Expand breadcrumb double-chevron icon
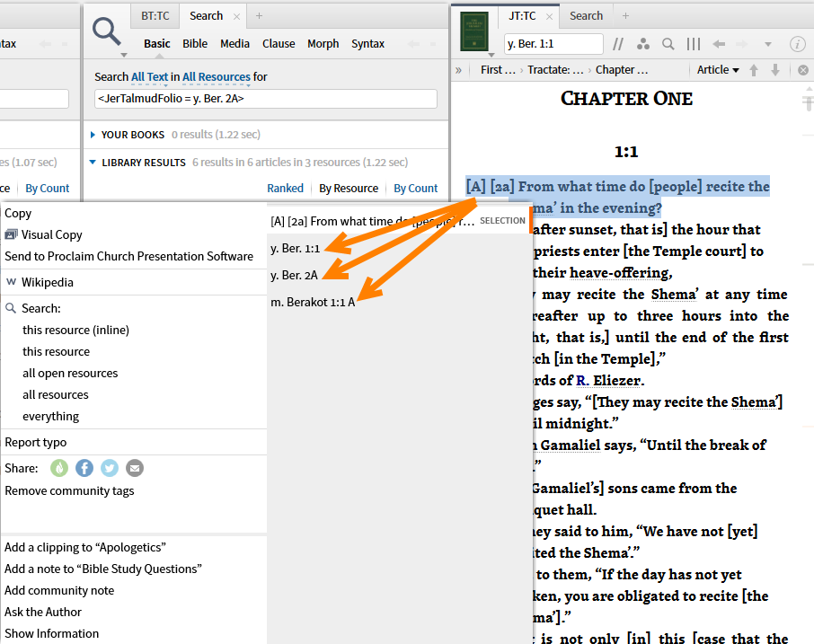Image resolution: width=814 pixels, height=644 pixels. (x=458, y=70)
